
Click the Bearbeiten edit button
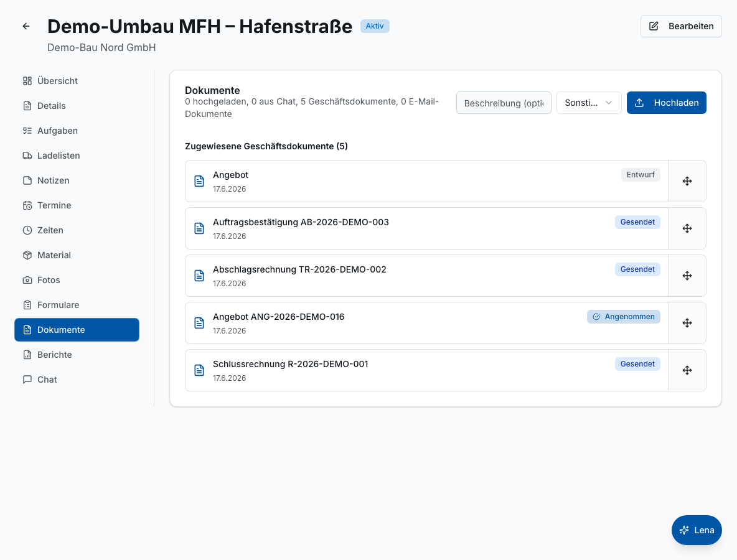tap(681, 26)
